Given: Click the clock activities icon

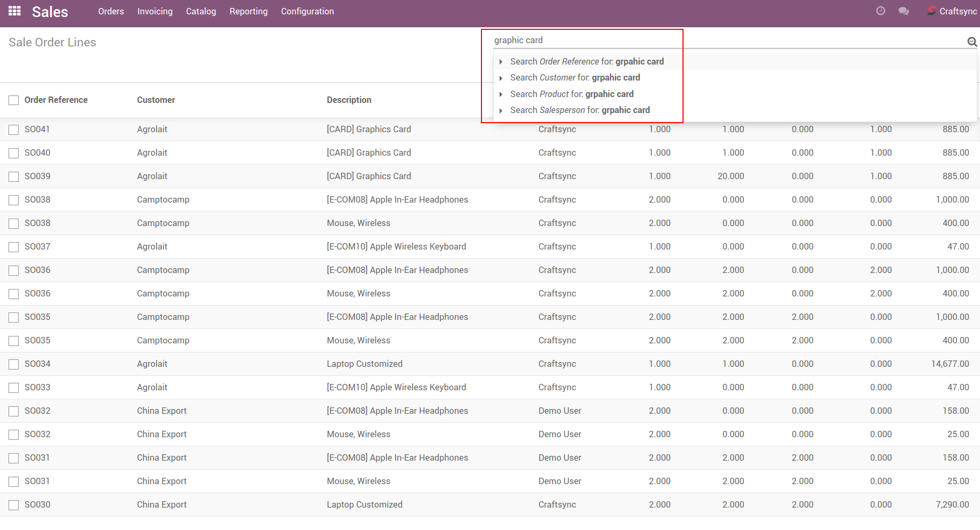Looking at the screenshot, I should pyautogui.click(x=880, y=11).
